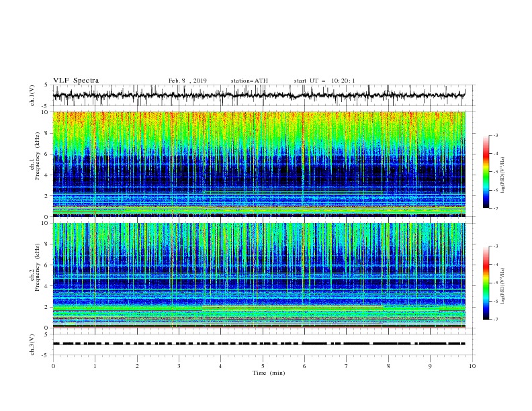
Task: Click the "-7" tick on ch.2 colorbar
Action: [x=496, y=319]
